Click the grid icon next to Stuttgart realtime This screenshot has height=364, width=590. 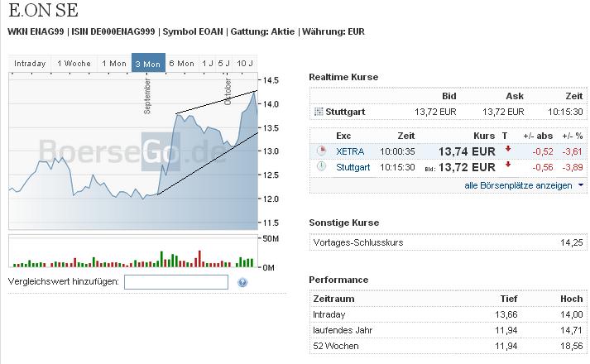[319, 112]
